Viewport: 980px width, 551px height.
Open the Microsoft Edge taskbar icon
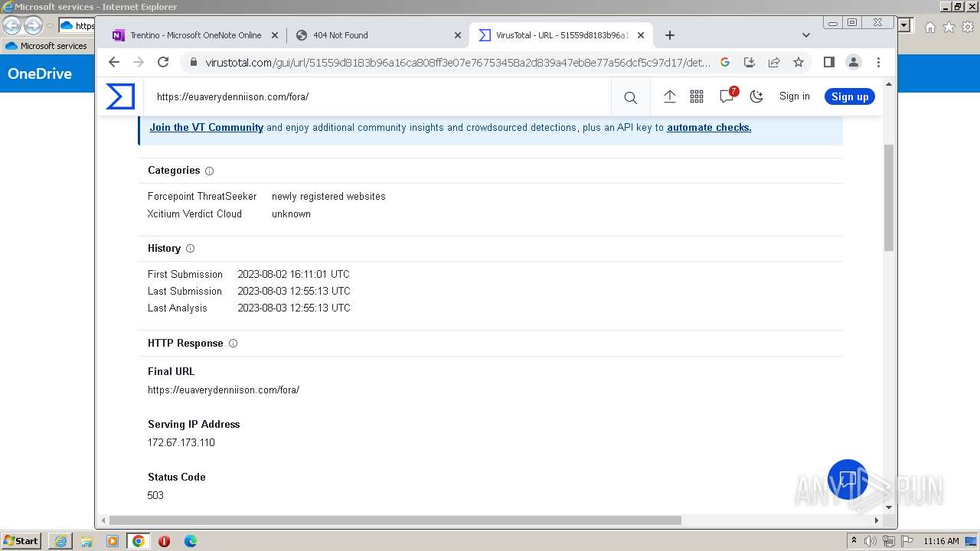click(x=190, y=541)
